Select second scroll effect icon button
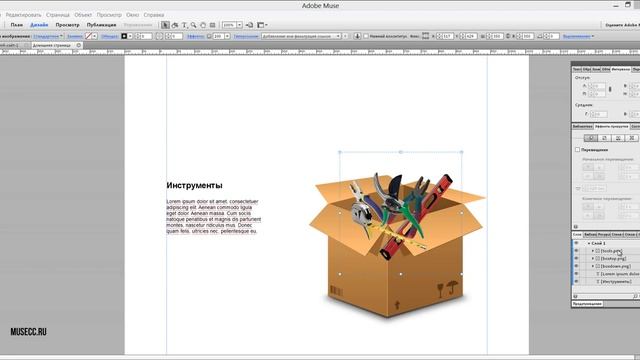 604,138
